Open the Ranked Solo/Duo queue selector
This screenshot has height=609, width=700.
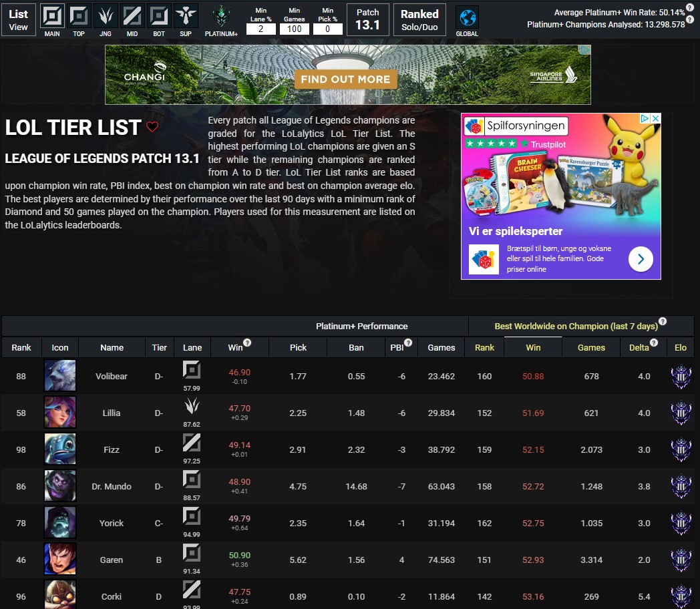[x=419, y=19]
